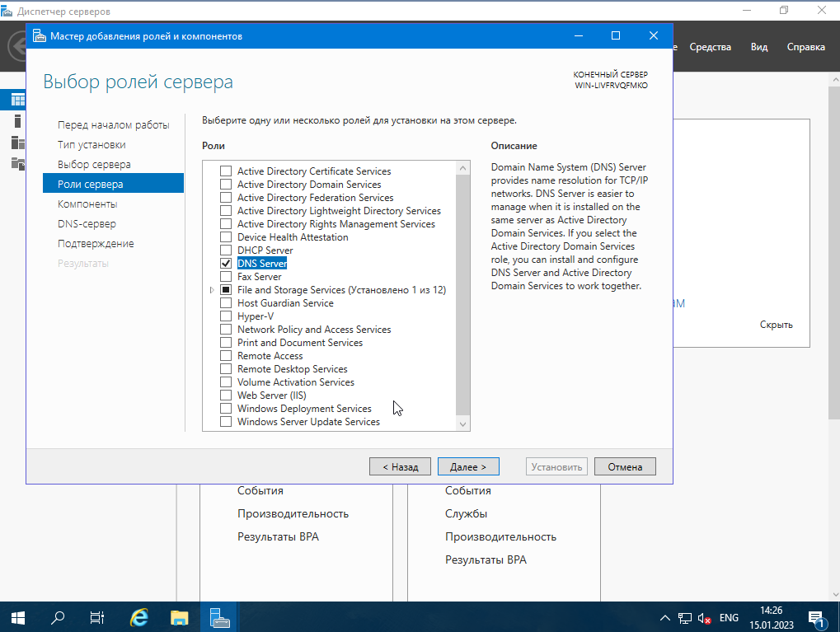Switch to Server Manager taskbar icon
The width and height of the screenshot is (840, 632).
[219, 617]
